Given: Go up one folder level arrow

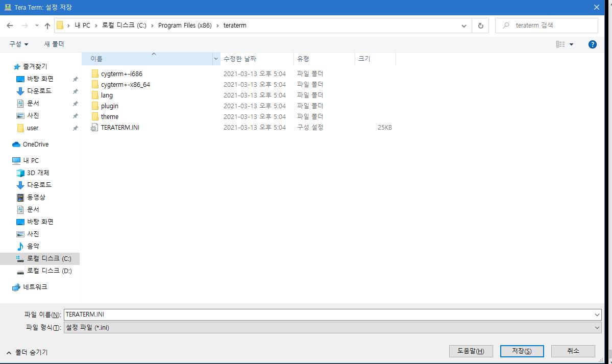Looking at the screenshot, I should (47, 26).
